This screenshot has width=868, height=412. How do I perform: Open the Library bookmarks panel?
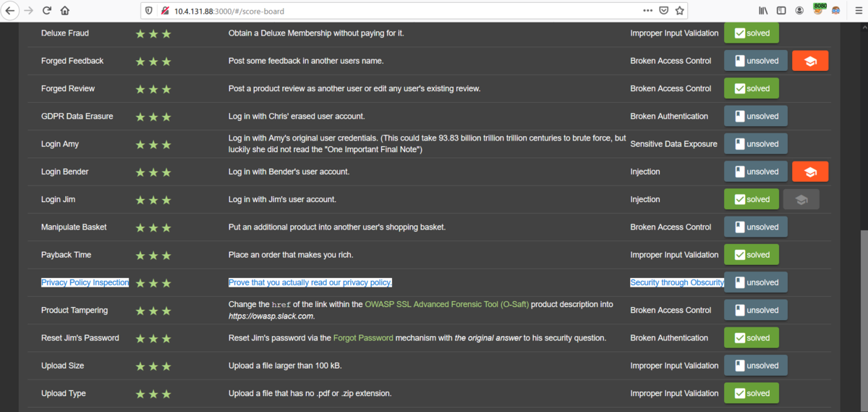click(x=763, y=11)
